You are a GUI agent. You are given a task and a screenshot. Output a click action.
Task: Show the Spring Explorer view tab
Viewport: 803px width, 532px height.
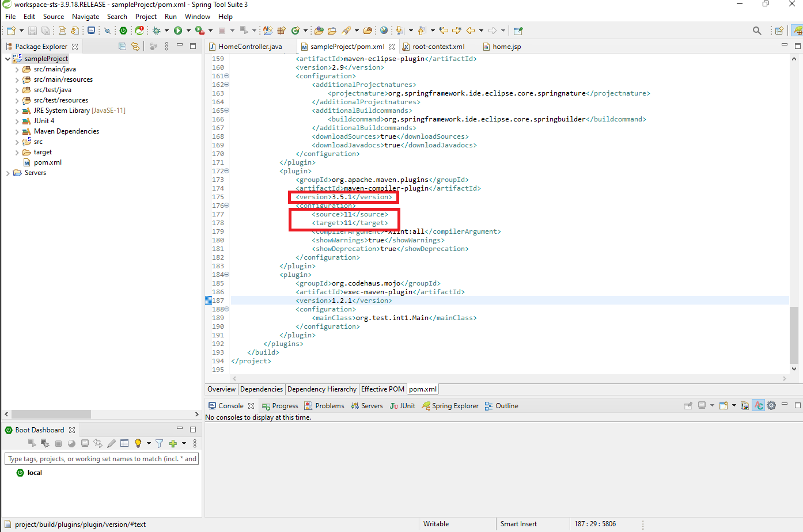[450, 406]
